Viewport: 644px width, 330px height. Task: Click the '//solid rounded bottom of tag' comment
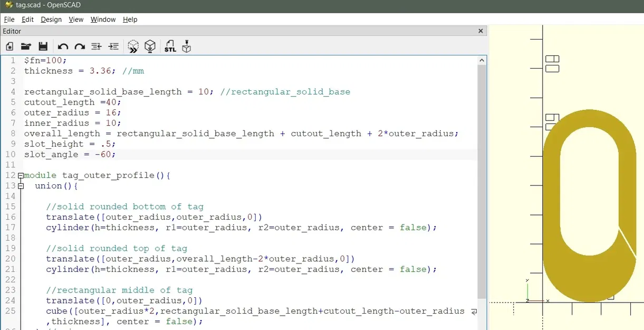tap(124, 206)
